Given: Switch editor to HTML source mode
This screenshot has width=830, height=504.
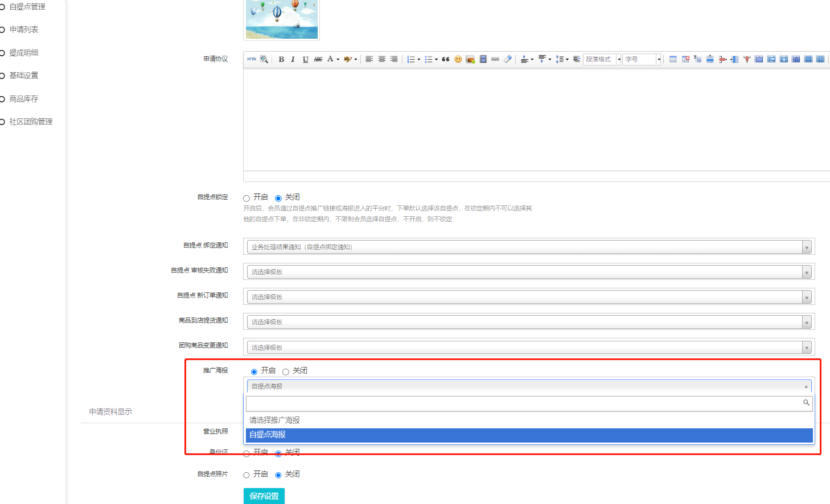Looking at the screenshot, I should 252,59.
